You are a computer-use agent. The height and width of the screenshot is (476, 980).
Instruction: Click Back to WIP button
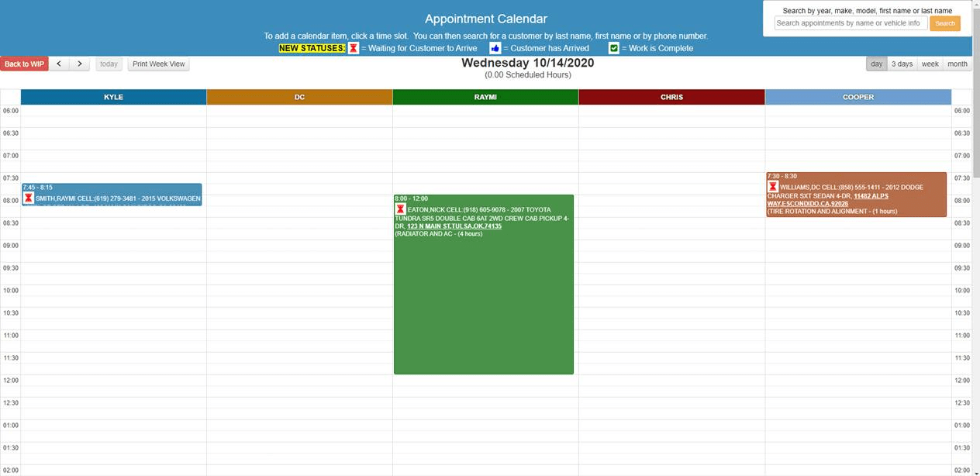point(24,64)
